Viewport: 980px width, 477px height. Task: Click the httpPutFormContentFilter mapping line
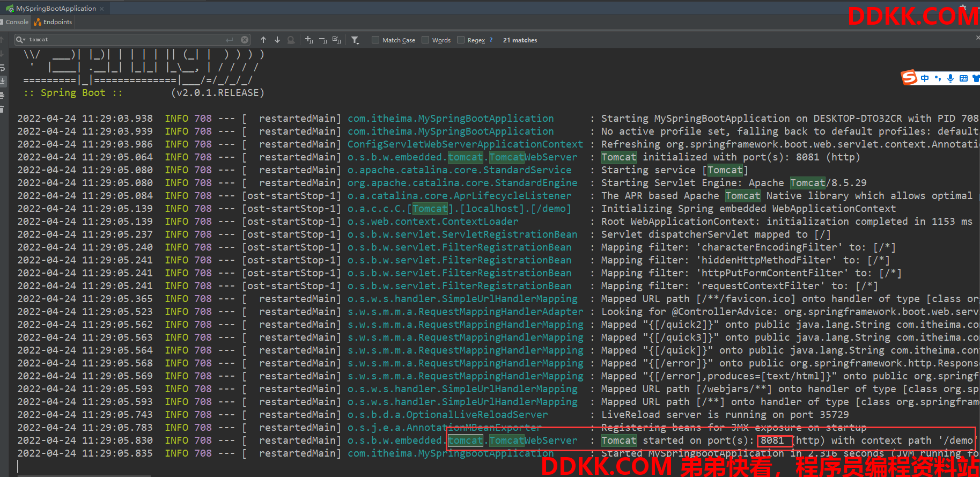click(751, 273)
